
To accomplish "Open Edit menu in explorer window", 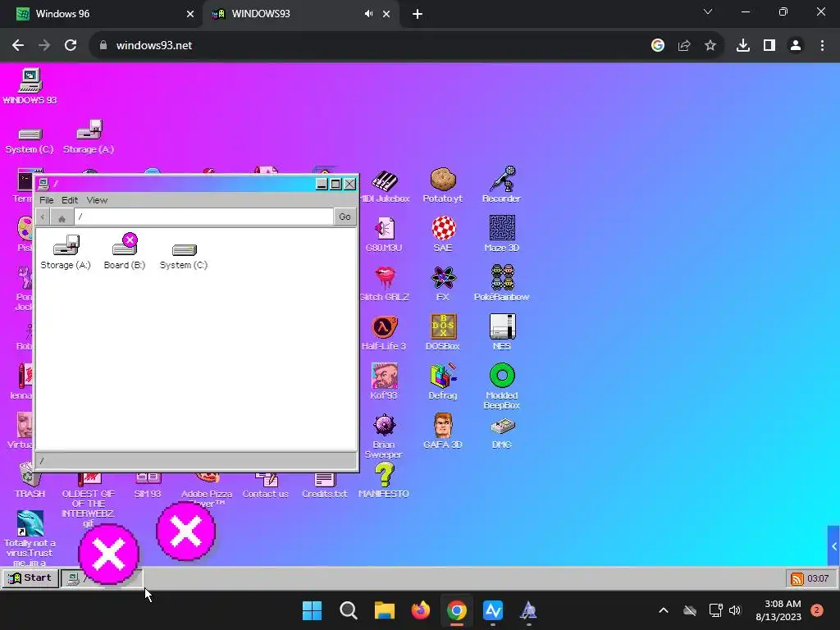I will 70,200.
